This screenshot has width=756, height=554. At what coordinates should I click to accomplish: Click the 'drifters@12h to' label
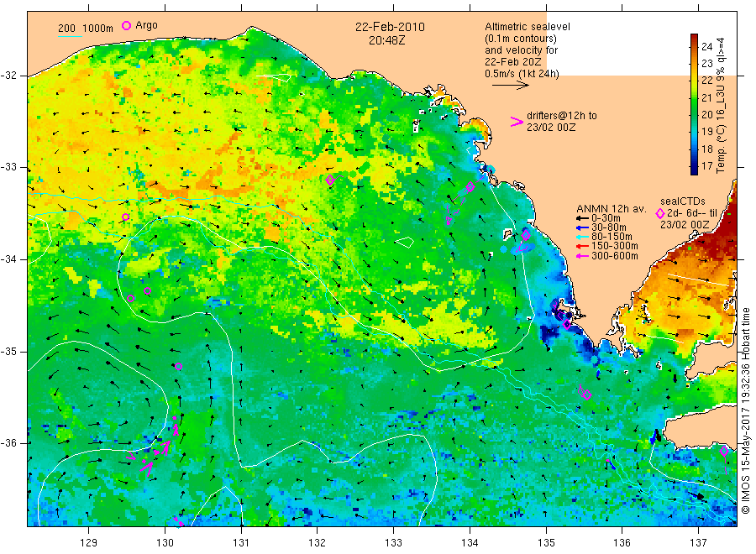pos(562,116)
